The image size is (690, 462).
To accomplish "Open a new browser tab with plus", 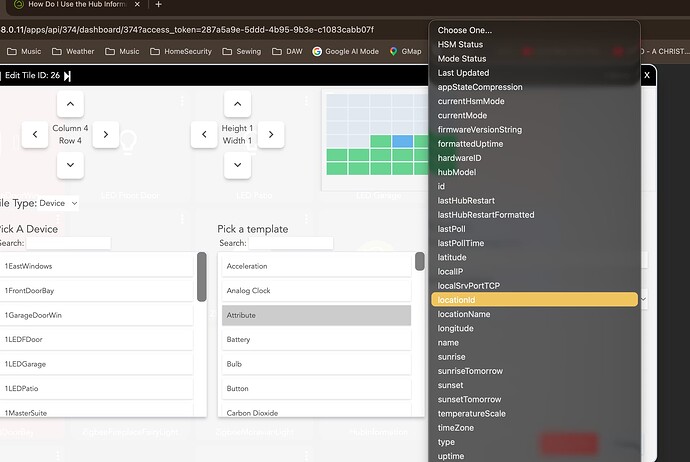I will click(x=158, y=4).
